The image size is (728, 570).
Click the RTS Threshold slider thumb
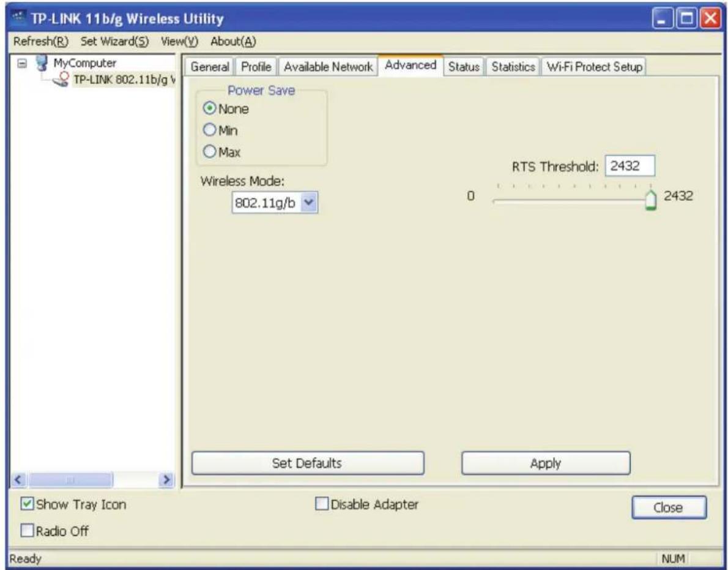(651, 200)
